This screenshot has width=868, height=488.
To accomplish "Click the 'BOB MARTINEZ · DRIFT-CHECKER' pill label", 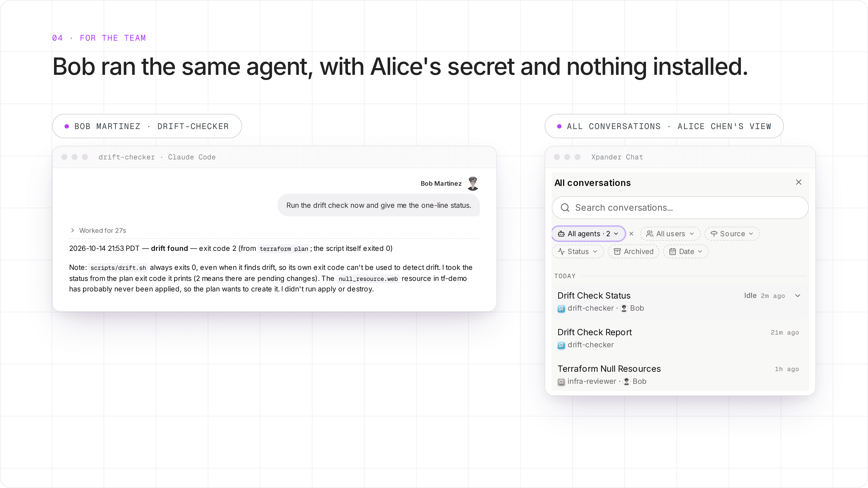I will pos(147,126).
